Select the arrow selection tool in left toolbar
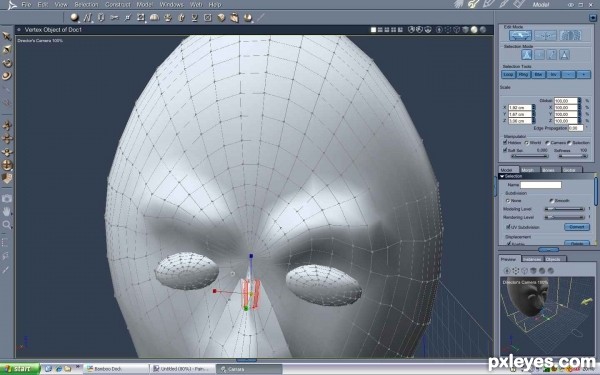The height and width of the screenshot is (375, 600). pos(7,36)
